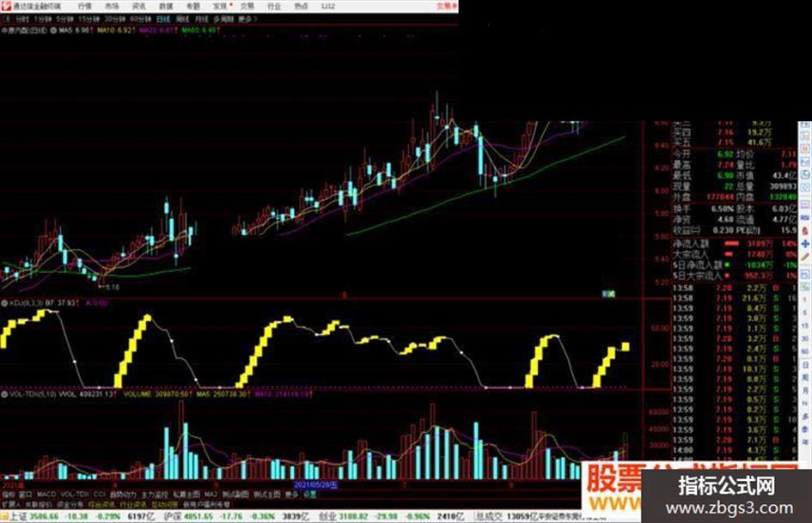Click the red figure icon in right toolbar
This screenshot has width=812, height=523.
point(805,230)
